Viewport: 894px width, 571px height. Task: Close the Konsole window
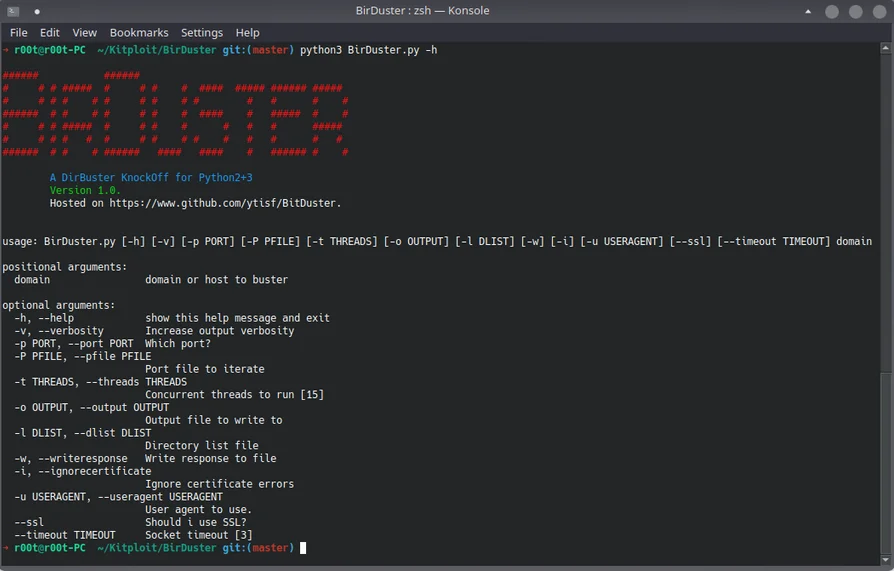click(879, 11)
